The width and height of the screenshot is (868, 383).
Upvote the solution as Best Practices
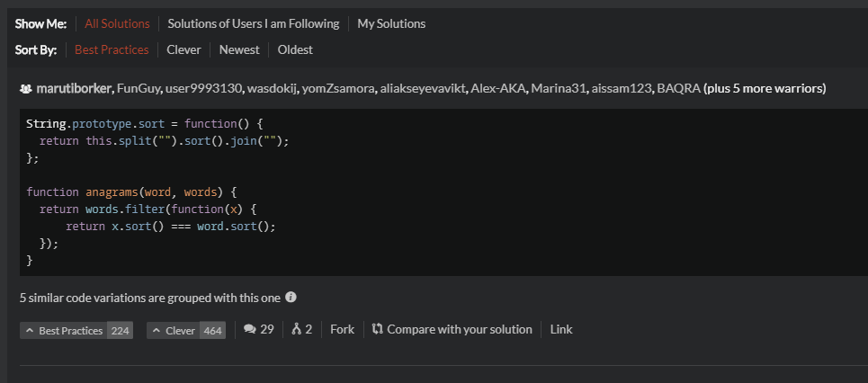tap(76, 331)
